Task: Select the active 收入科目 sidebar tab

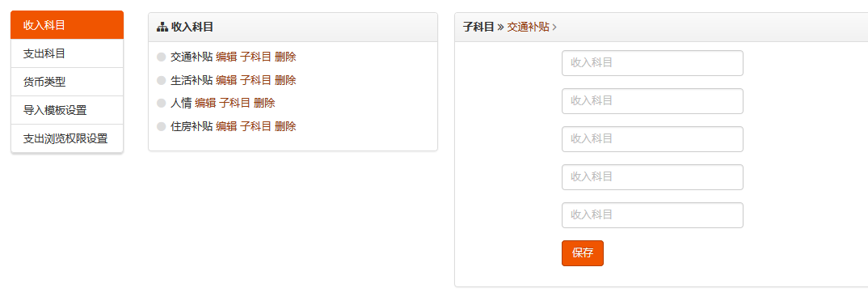Action: click(67, 25)
